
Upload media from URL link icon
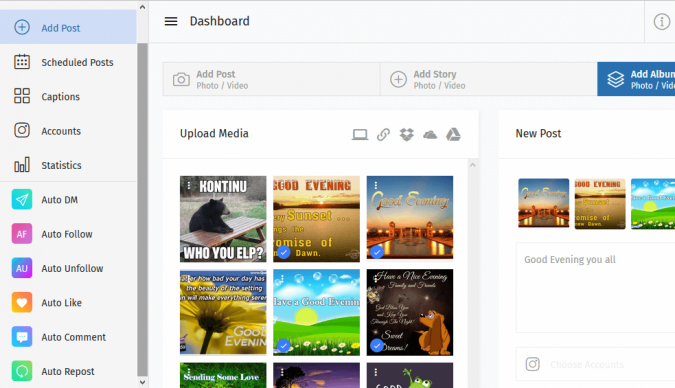[x=383, y=135]
